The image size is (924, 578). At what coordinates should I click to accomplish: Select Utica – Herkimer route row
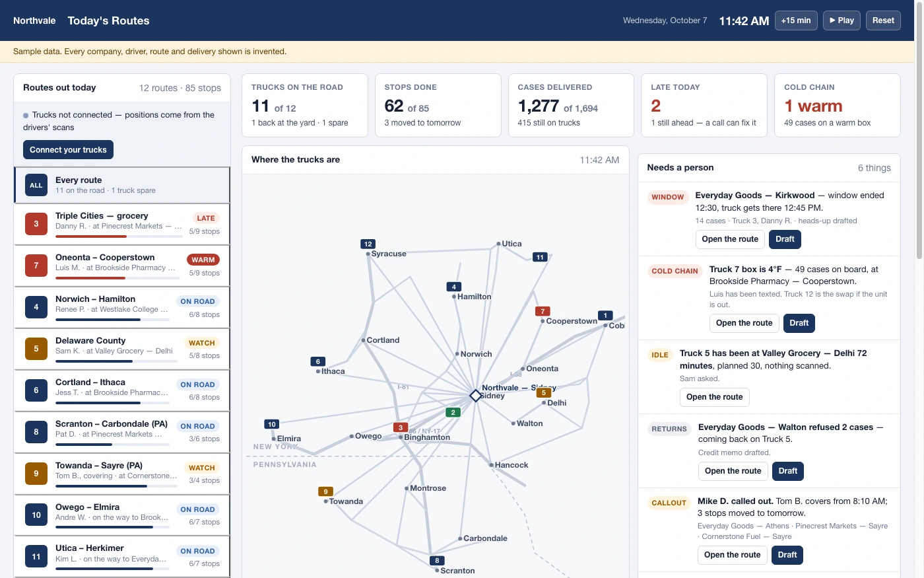[x=122, y=556]
